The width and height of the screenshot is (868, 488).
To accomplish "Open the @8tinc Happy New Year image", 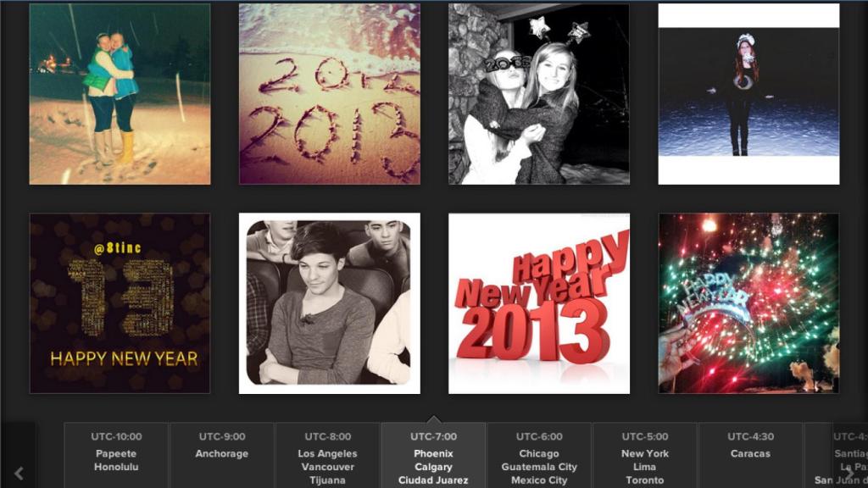I will pos(120,303).
